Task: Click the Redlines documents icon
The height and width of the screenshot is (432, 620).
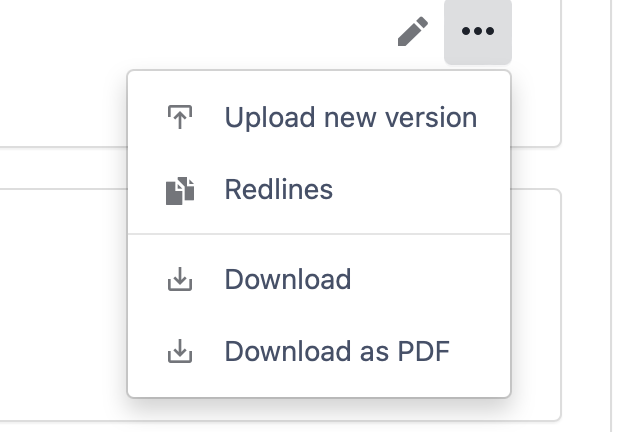Action: 180,191
